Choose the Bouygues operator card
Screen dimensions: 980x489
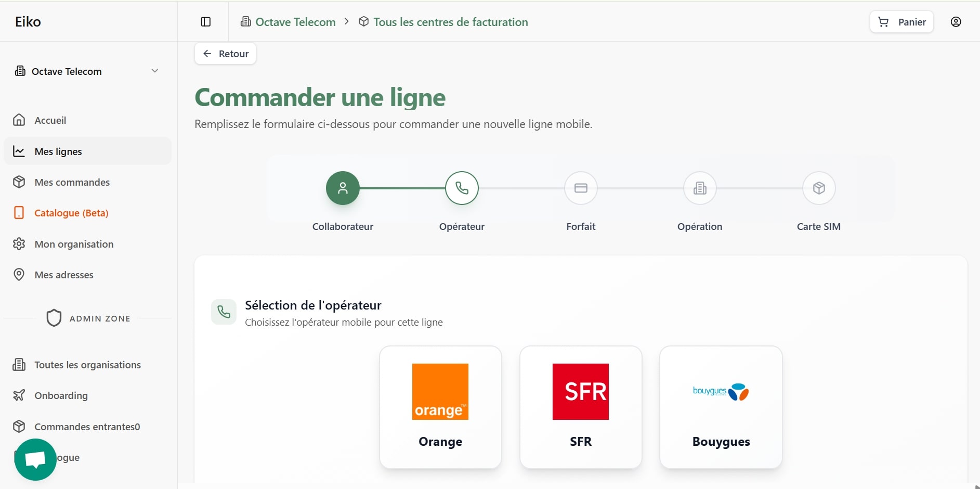point(721,407)
